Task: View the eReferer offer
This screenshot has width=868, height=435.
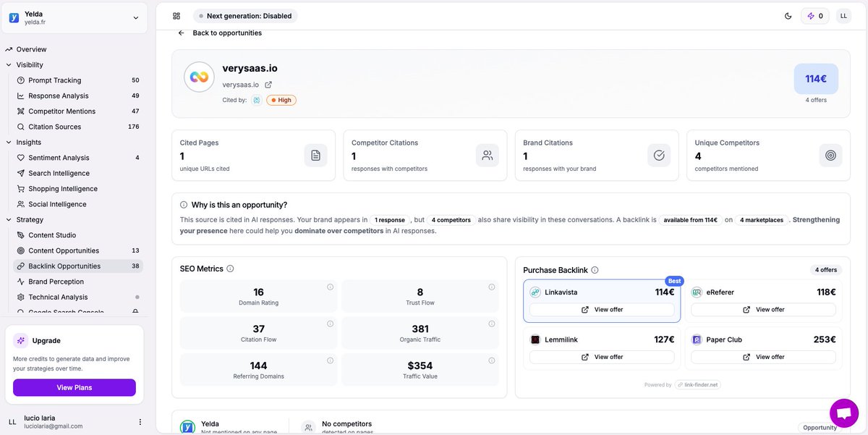Action: (763, 310)
